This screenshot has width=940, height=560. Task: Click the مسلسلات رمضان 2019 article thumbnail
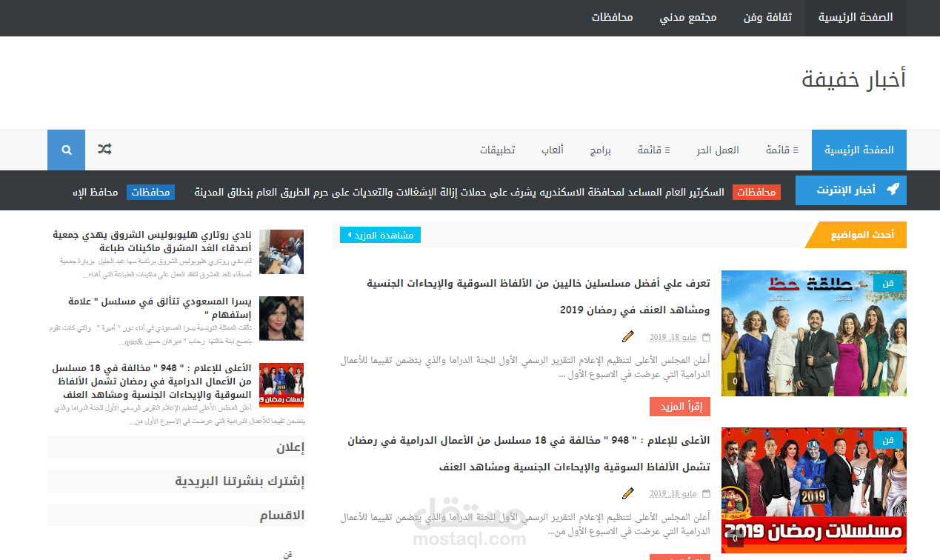[813, 490]
